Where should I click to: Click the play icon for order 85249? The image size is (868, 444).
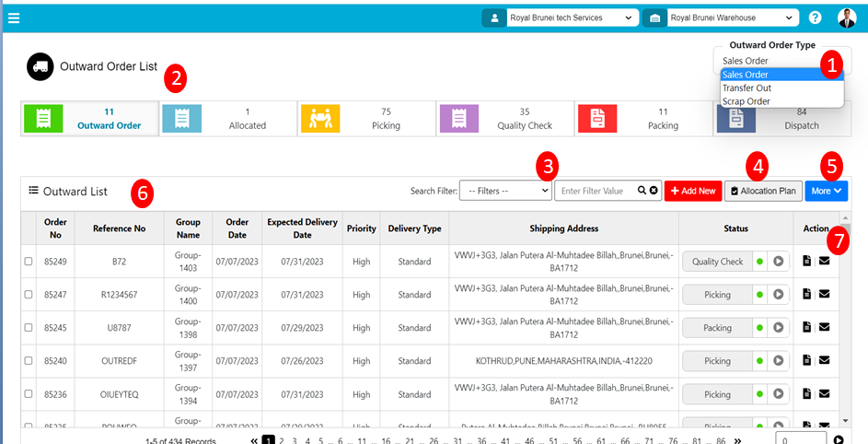[779, 262]
